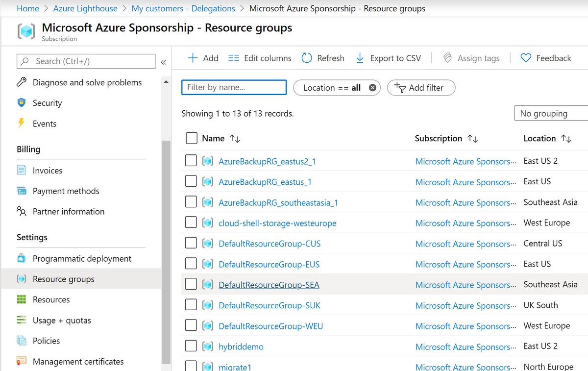Refresh the resource groups list
This screenshot has width=588, height=371.
click(323, 58)
